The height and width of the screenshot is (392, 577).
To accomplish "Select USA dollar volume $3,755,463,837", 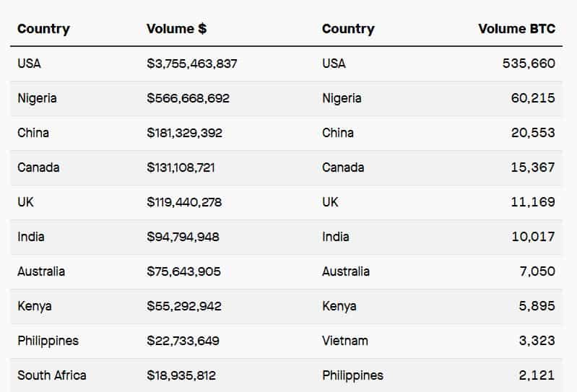I will (191, 64).
